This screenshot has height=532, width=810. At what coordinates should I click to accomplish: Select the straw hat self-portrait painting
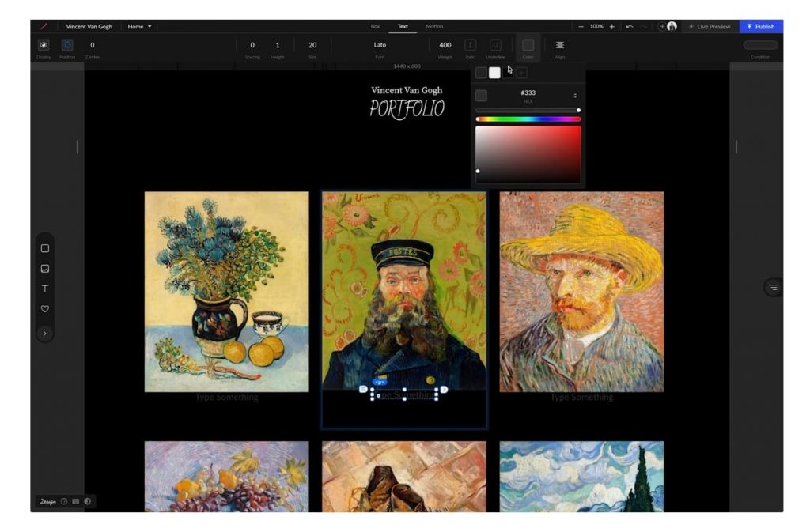point(581,292)
